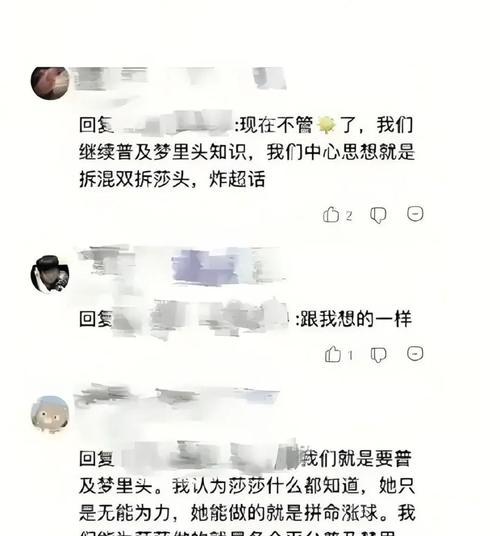Open the blurred reply-to name before 跟我想的一样

pos(202,318)
